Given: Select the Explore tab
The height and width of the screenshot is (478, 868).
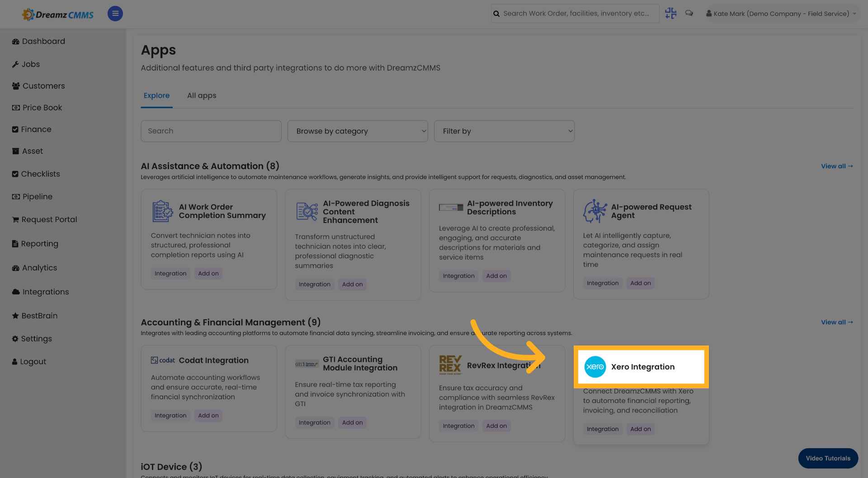Looking at the screenshot, I should pos(156,95).
